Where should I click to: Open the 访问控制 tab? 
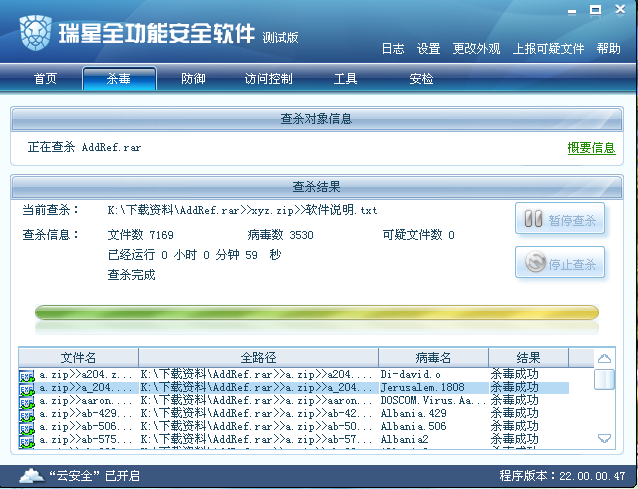269,79
